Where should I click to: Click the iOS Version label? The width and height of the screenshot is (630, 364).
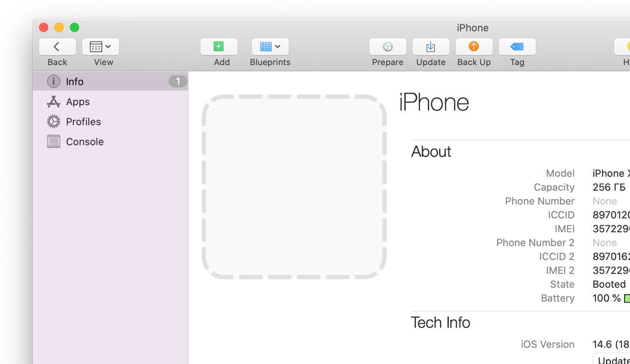(547, 344)
